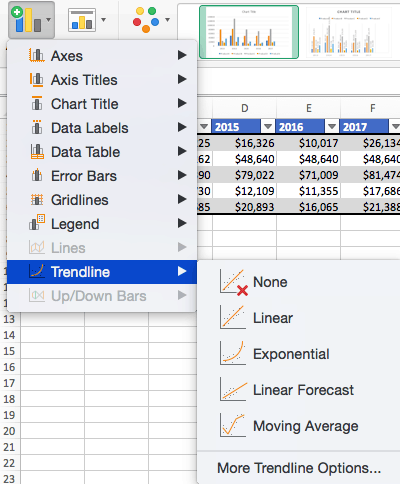
Task: Click the Data Table menu icon
Action: [x=37, y=151]
